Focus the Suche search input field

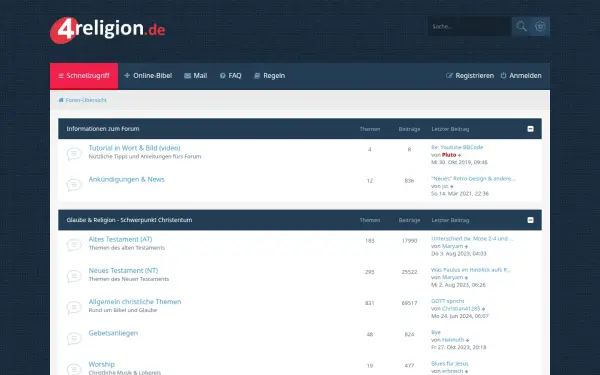(x=470, y=26)
